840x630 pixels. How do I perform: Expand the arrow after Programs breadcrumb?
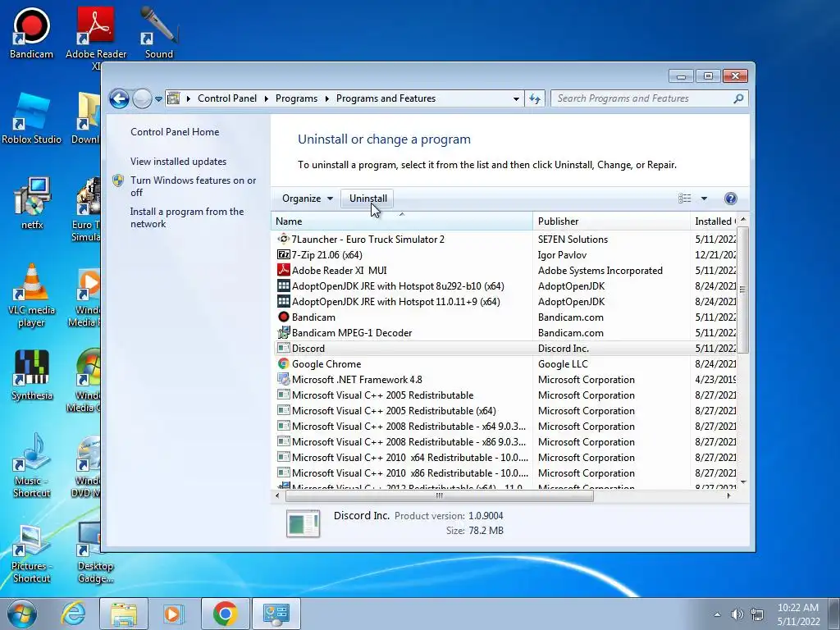click(x=326, y=98)
